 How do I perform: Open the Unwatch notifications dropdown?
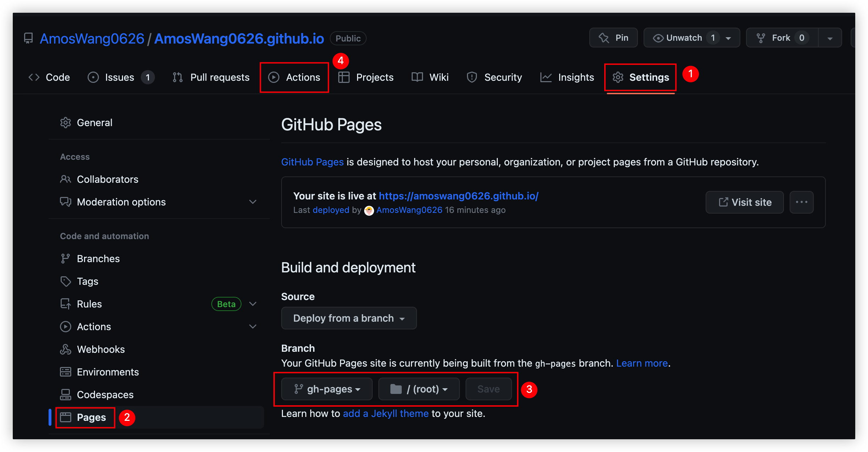pos(691,38)
